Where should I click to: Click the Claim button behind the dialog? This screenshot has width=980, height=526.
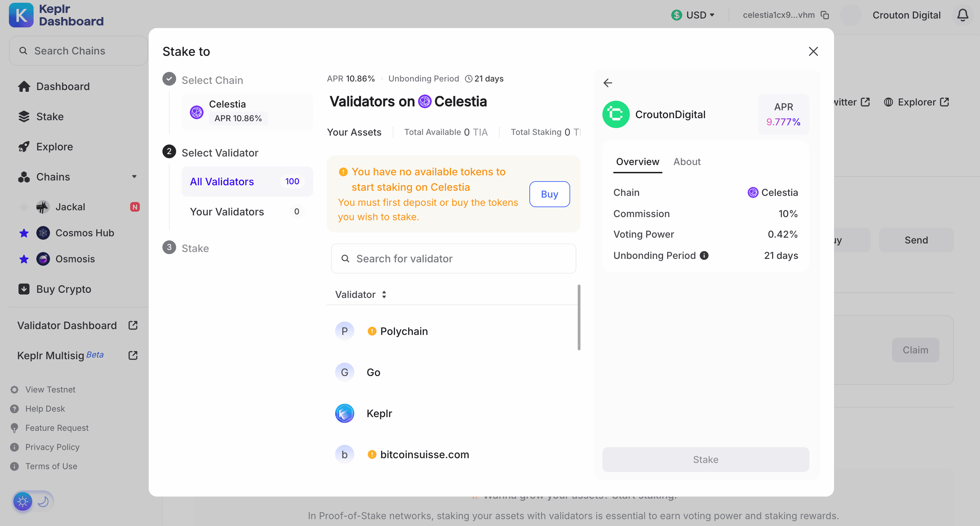point(915,350)
